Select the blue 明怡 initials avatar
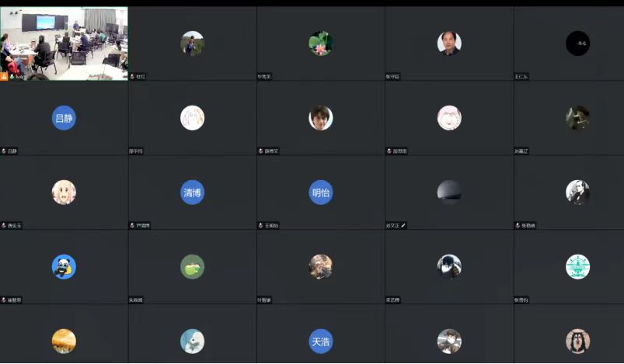This screenshot has width=624, height=364. click(x=321, y=192)
